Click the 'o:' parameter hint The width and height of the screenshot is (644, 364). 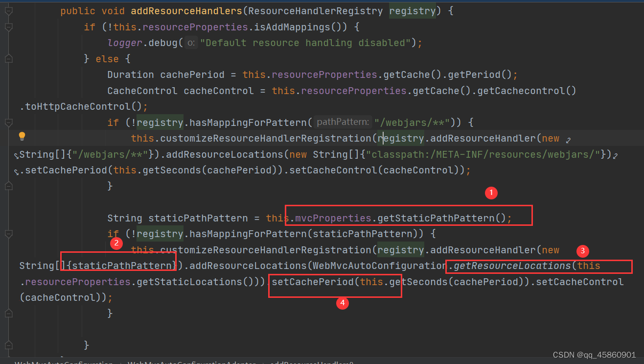[x=191, y=43]
